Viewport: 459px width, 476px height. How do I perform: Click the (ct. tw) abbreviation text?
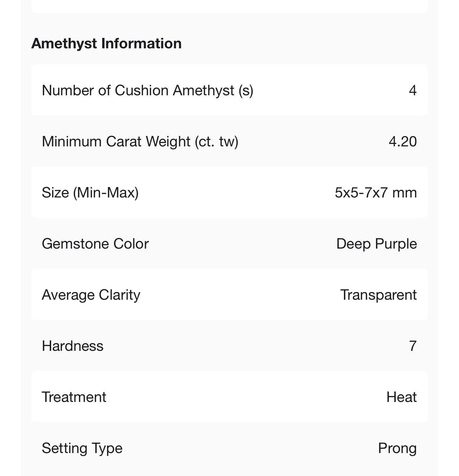click(x=216, y=142)
